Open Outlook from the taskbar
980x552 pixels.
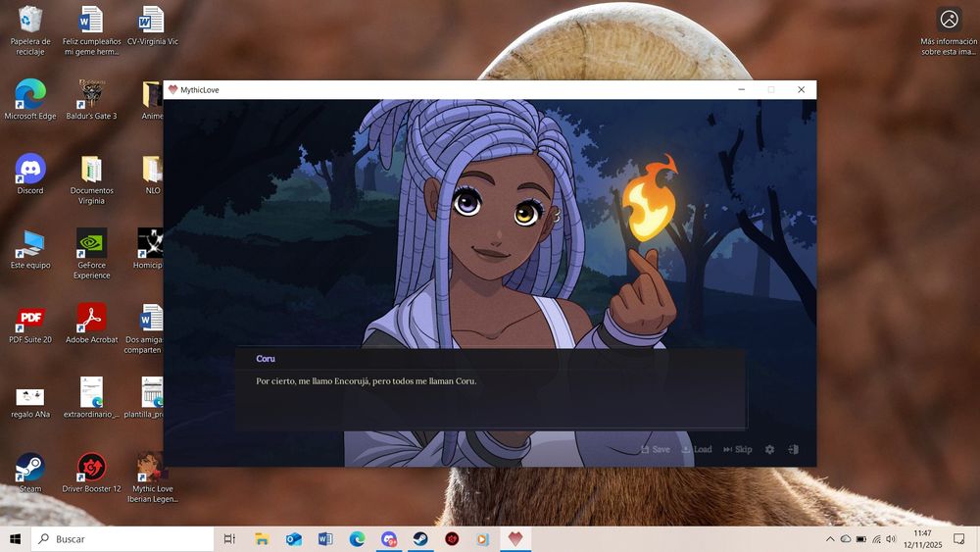click(x=294, y=539)
